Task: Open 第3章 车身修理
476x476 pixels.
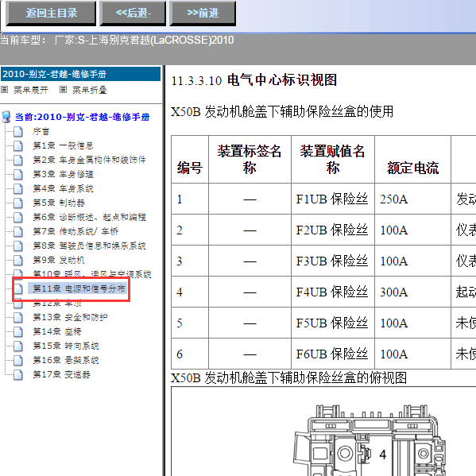Action: (63, 174)
